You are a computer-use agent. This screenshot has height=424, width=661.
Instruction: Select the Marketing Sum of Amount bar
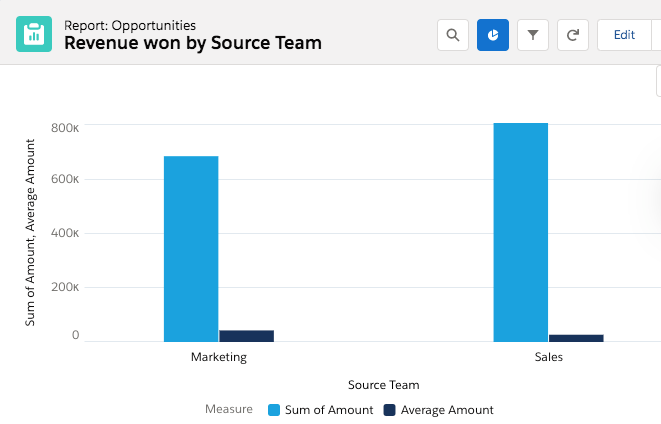coord(191,248)
